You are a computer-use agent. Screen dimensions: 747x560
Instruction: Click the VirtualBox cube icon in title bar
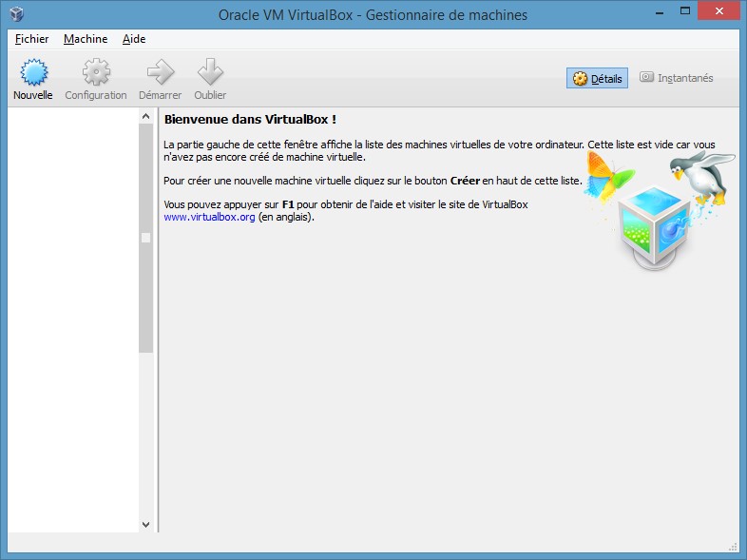tap(16, 14)
